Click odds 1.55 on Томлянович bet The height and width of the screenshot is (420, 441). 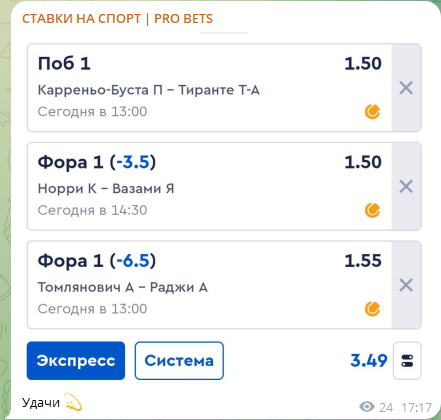tap(363, 261)
